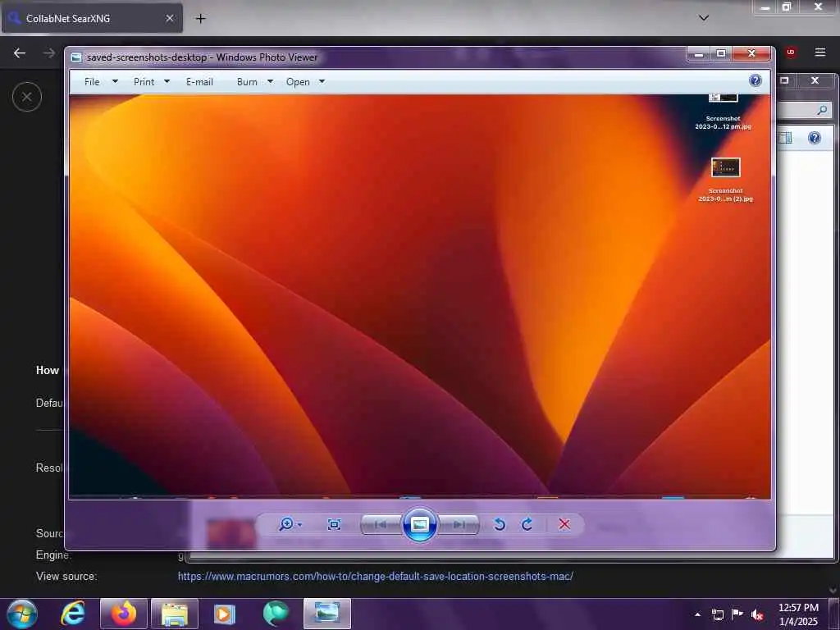This screenshot has width=840, height=630.
Task: Expand the Open dropdown arrow
Action: (322, 81)
